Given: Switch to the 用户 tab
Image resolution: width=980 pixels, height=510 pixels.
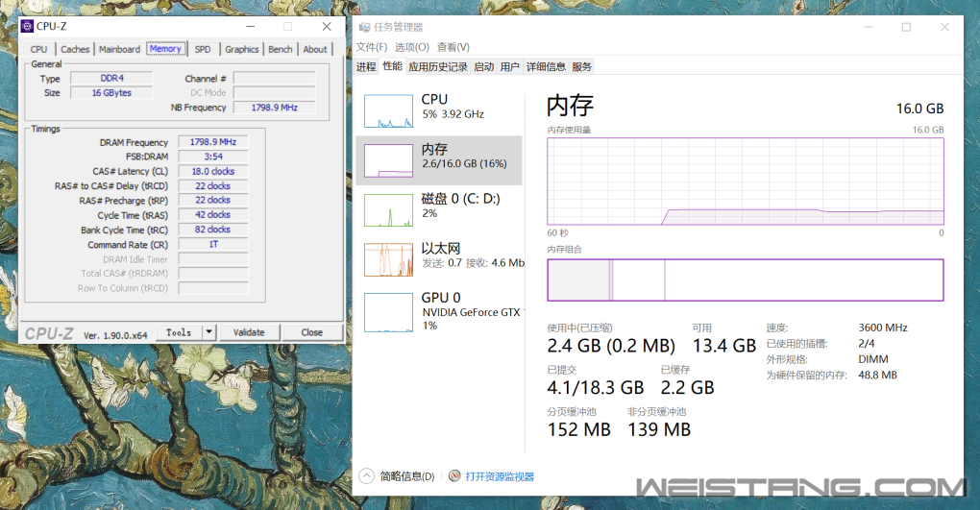Looking at the screenshot, I should click(509, 67).
